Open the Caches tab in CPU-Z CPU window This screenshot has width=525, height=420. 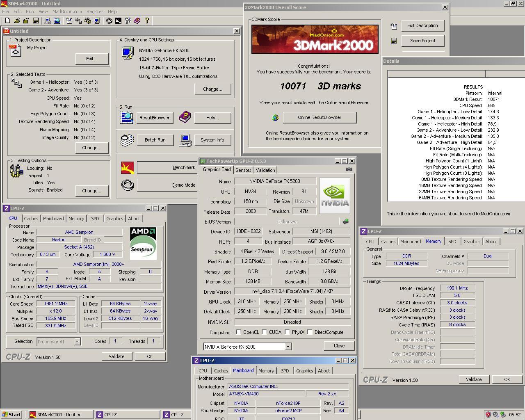click(31, 219)
